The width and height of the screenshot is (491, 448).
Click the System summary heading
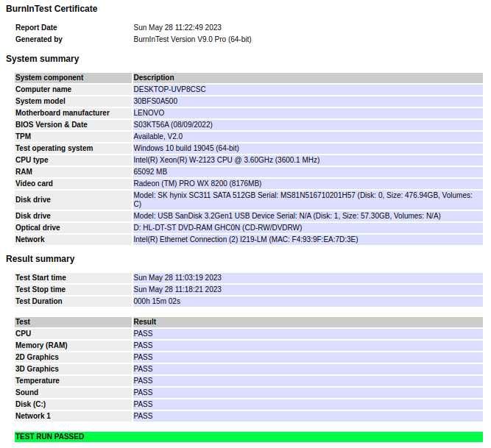42,59
